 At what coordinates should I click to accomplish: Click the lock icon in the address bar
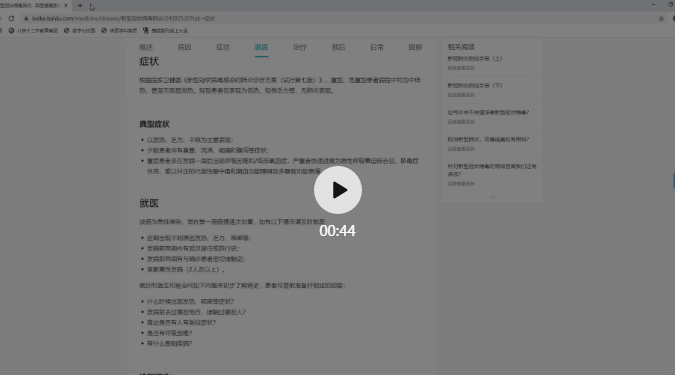click(26, 19)
